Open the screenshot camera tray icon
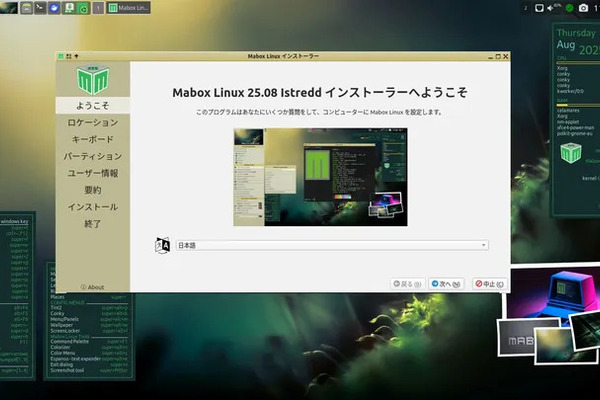The image size is (600, 400). (x=583, y=8)
